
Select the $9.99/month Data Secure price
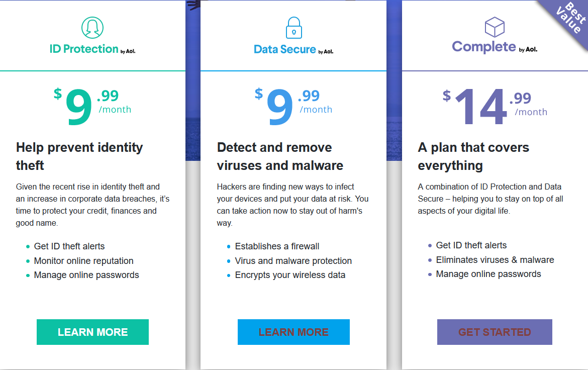pos(293,106)
